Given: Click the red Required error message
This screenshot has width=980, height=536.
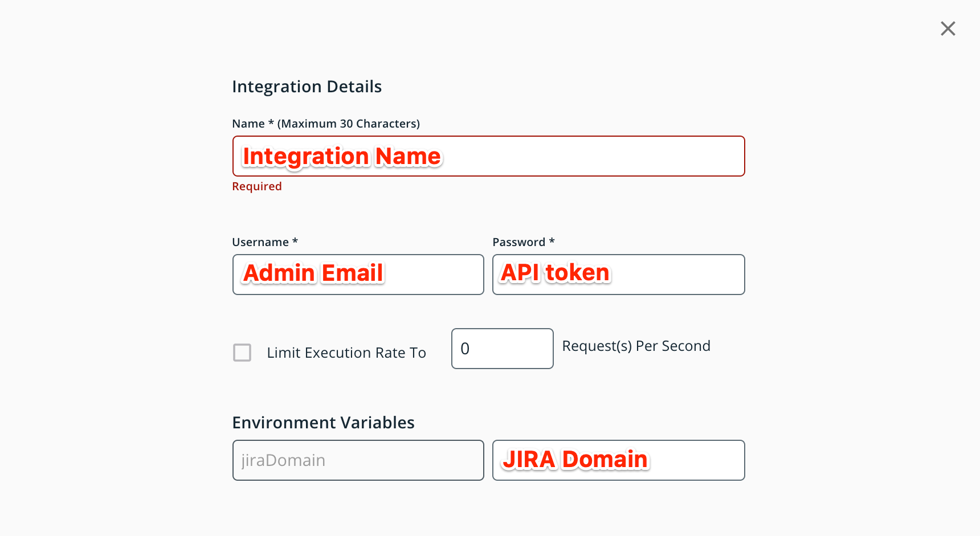Looking at the screenshot, I should 257,186.
